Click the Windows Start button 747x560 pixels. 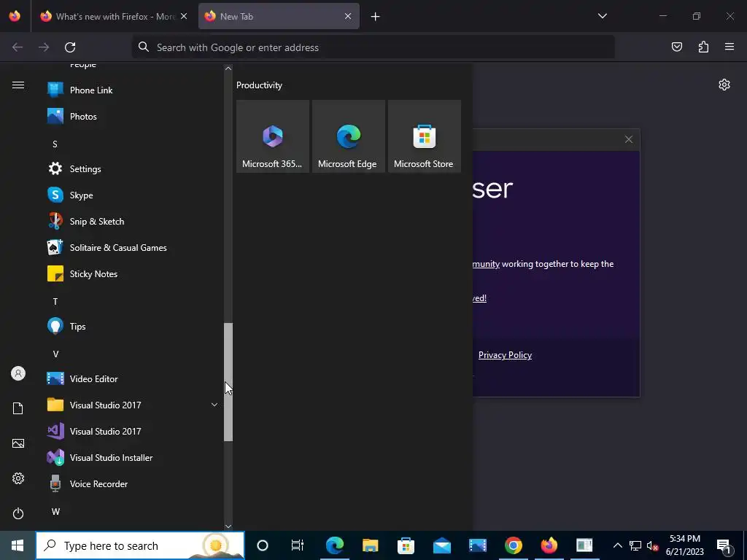coord(18,545)
